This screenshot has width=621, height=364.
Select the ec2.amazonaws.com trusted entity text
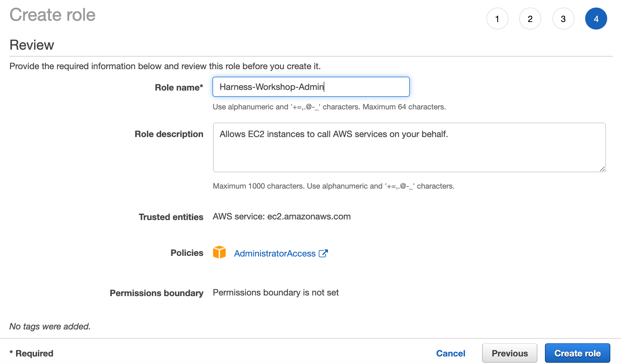tap(309, 217)
